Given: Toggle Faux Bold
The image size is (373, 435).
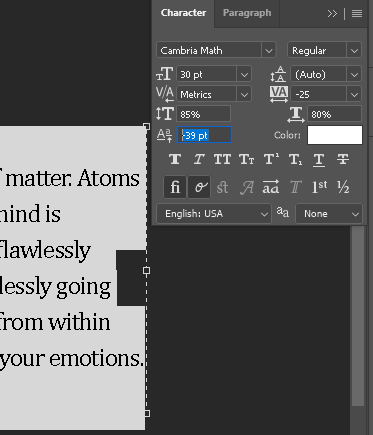Looking at the screenshot, I should tap(175, 159).
